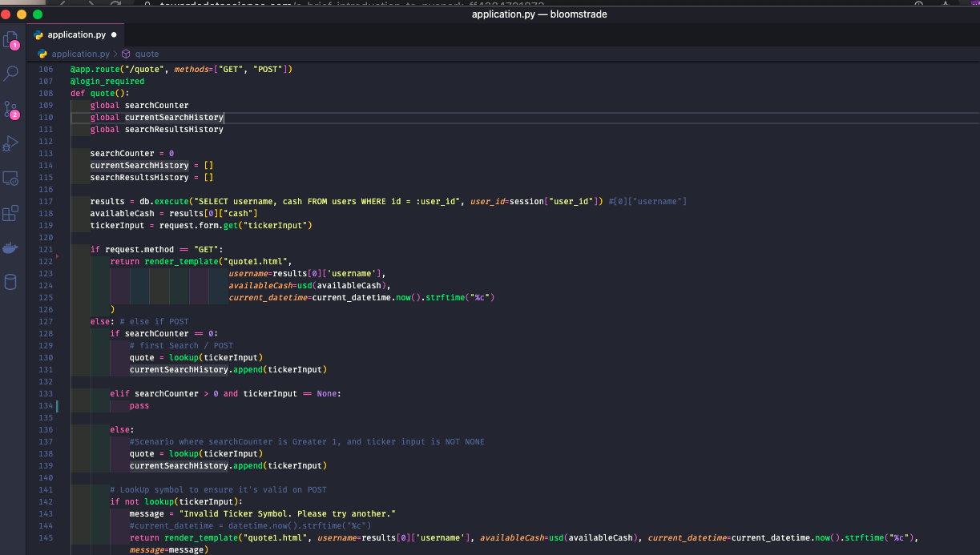Screen dimensions: 980x555
Task: Click 'availableCash = results[0]["cash"]' line
Action: click(174, 214)
